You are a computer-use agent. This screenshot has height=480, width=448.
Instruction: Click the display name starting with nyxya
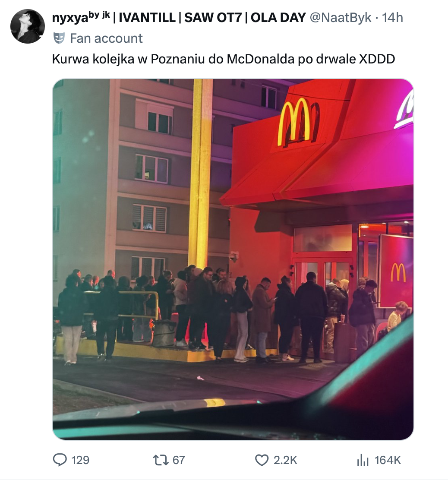(x=179, y=18)
